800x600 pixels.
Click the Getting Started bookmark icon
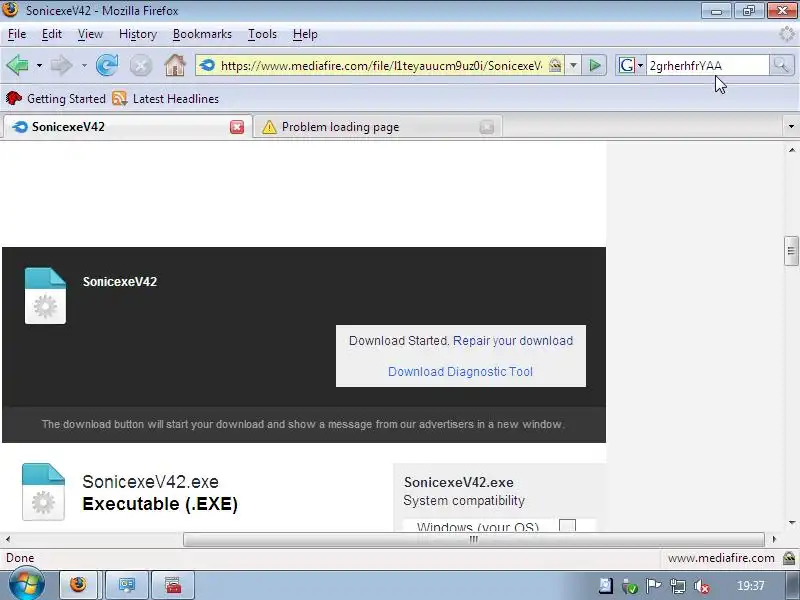tap(14, 98)
